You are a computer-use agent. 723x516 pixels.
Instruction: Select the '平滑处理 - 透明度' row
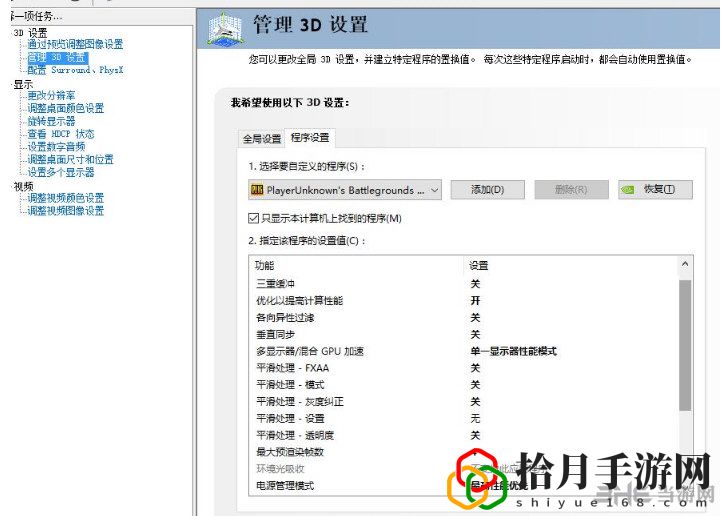[x=463, y=435]
